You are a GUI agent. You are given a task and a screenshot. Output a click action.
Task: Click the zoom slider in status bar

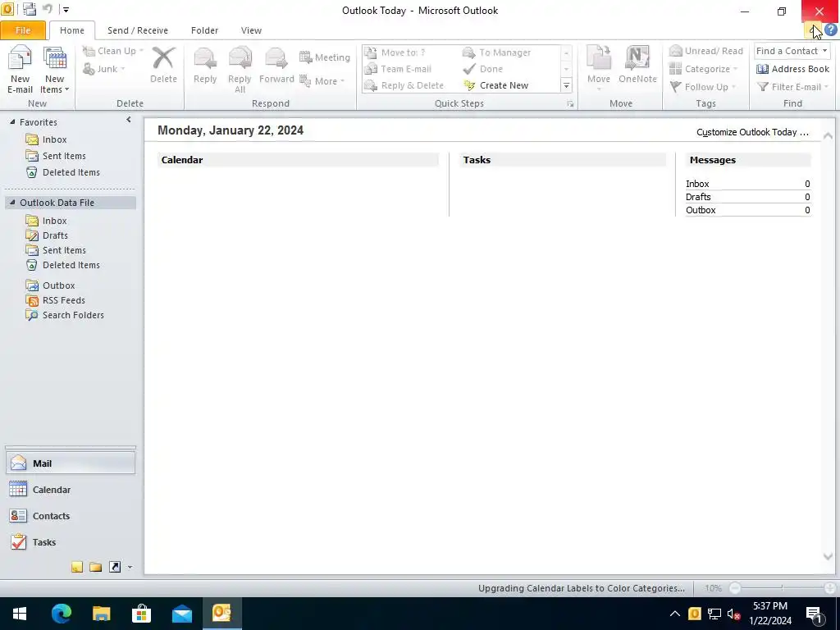[x=782, y=588]
